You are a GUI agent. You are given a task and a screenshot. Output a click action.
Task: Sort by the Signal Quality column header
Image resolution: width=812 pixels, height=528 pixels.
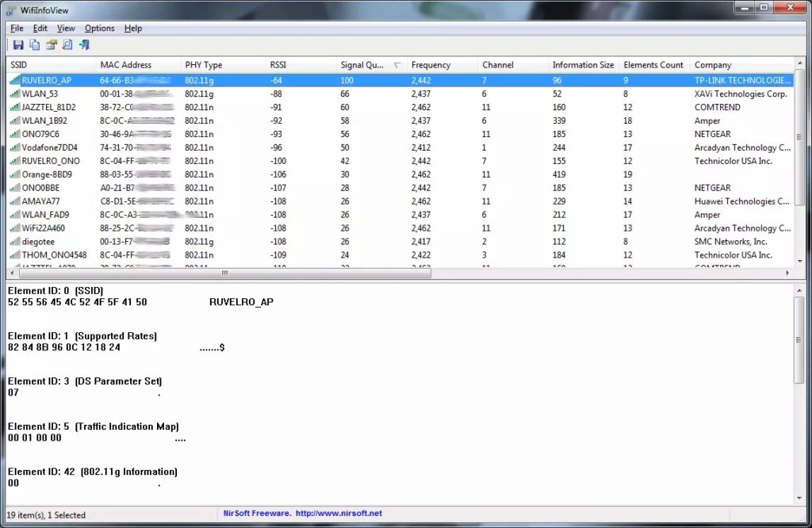click(x=372, y=65)
